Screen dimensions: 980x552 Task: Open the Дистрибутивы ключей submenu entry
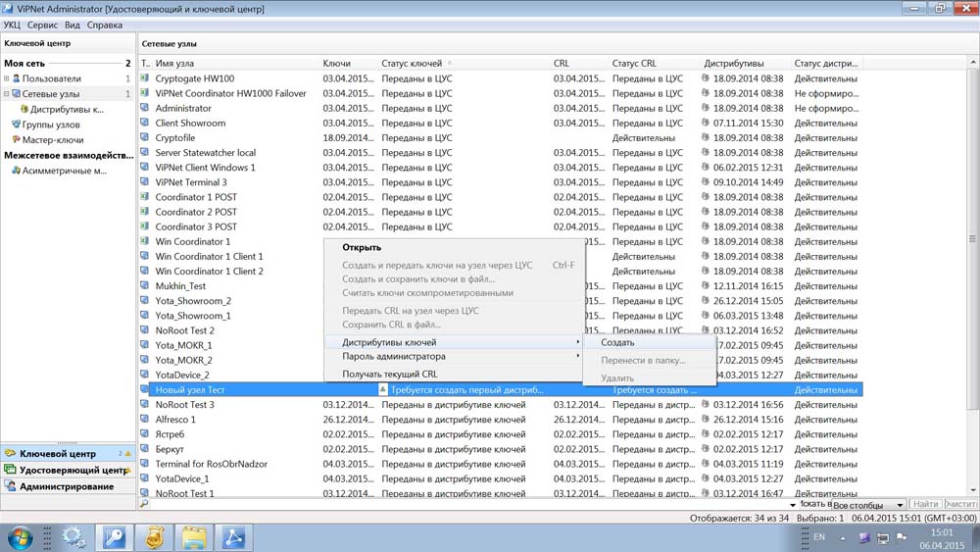point(454,342)
